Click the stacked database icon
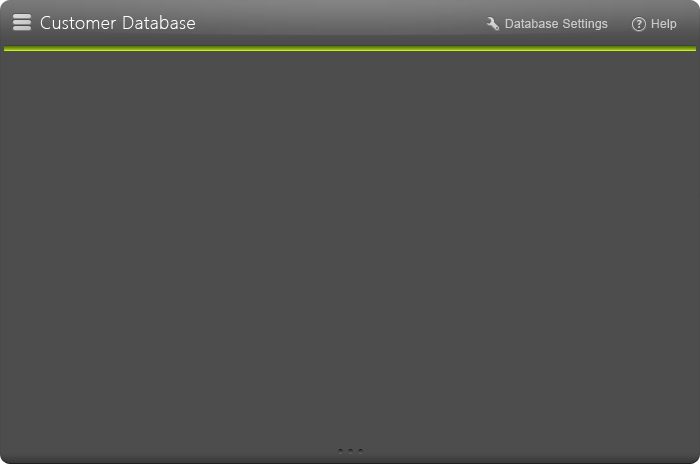700x464 pixels. tap(22, 22)
